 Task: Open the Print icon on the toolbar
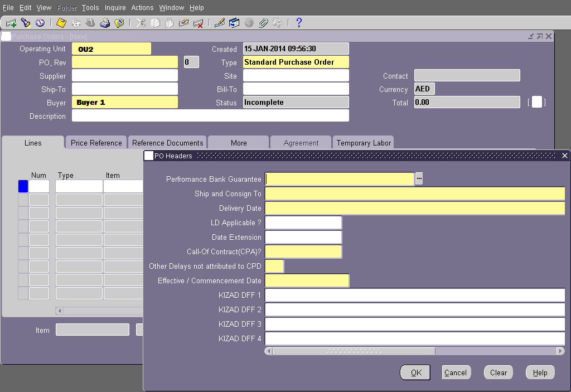(105, 22)
